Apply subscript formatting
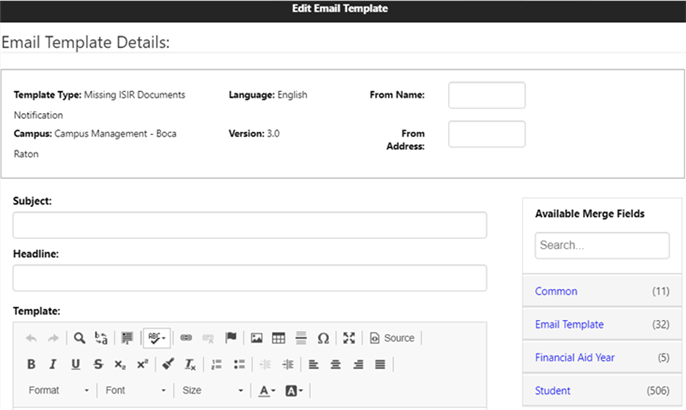This screenshot has height=410, width=686. click(120, 364)
